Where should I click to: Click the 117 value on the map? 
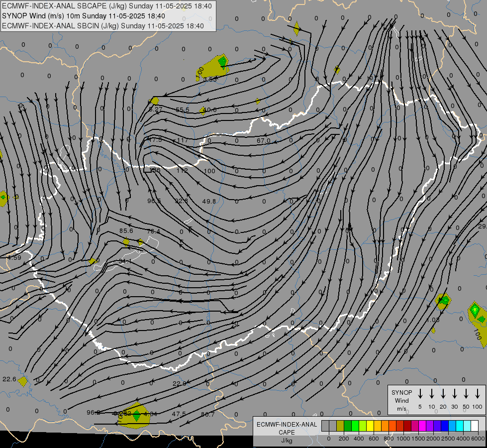(183, 140)
